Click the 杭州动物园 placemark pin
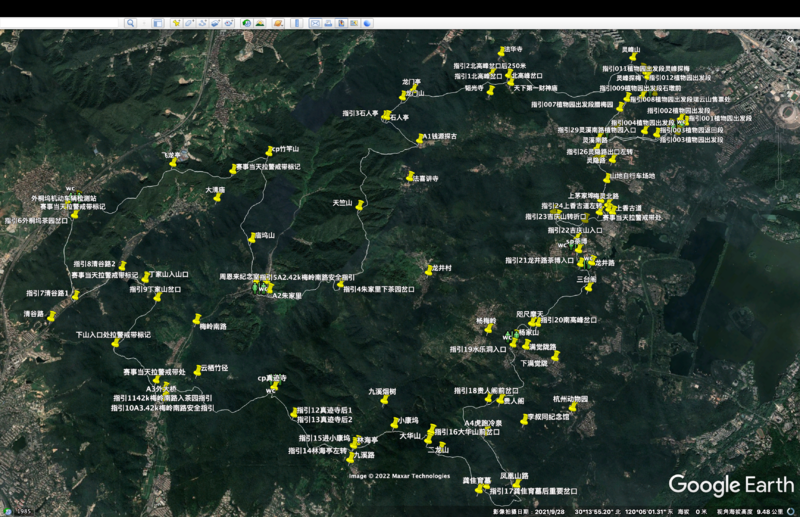The image size is (800, 517). (x=573, y=406)
